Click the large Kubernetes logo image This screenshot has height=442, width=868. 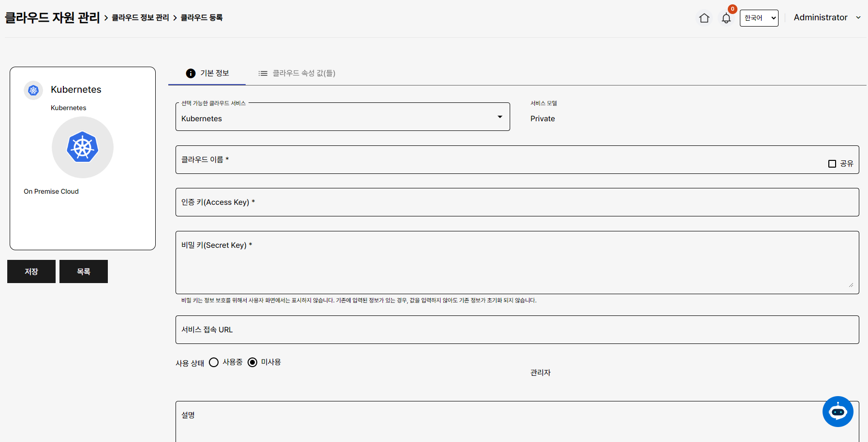(83, 147)
